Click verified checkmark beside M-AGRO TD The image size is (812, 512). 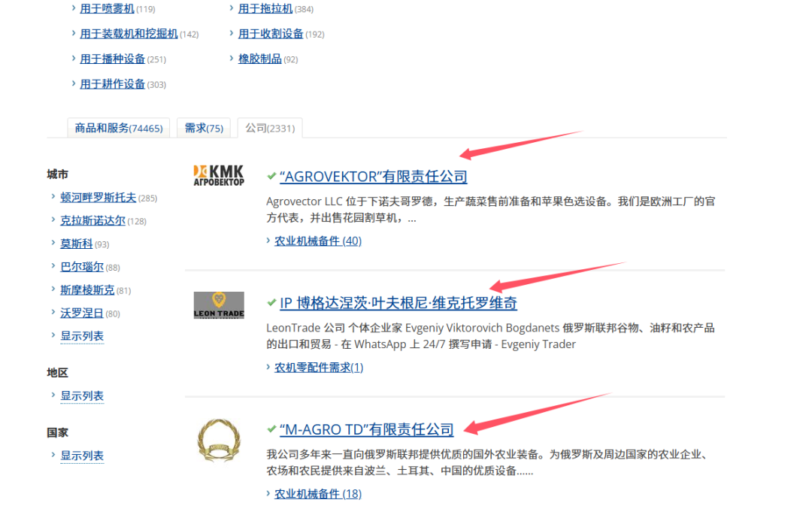tap(271, 429)
